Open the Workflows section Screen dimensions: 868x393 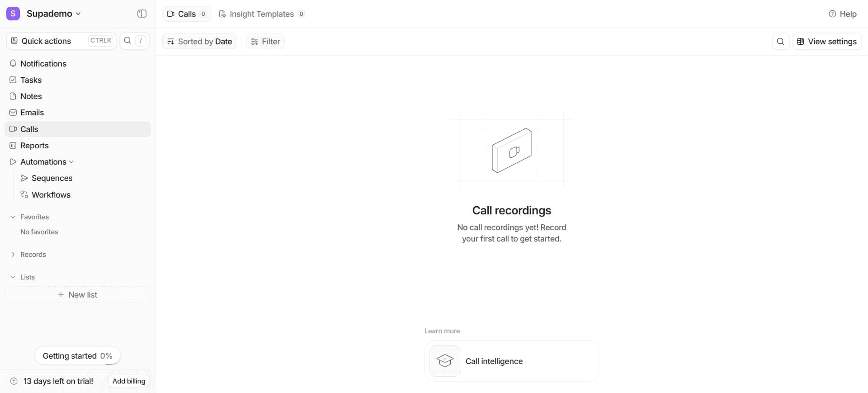[x=51, y=195]
